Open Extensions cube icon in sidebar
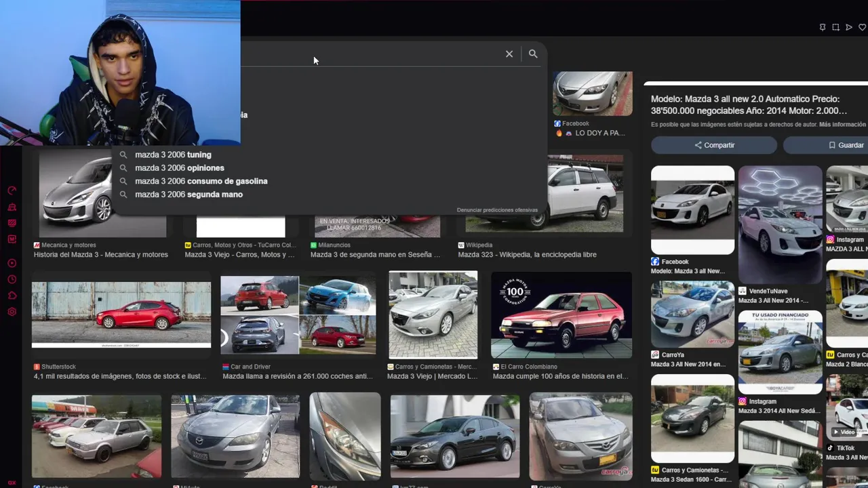 pyautogui.click(x=12, y=296)
